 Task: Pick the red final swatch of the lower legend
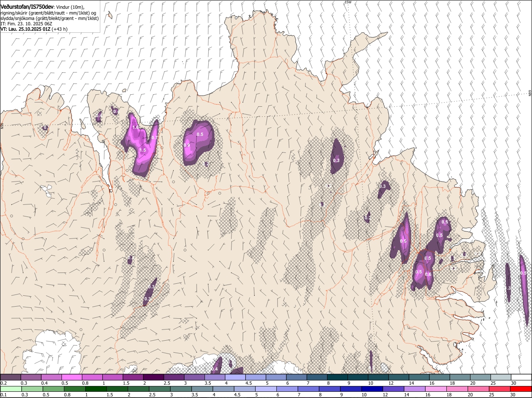point(521,389)
